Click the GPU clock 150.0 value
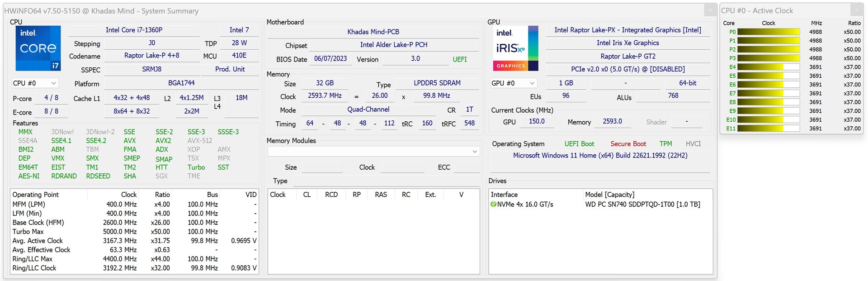Image resolution: width=868 pixels, height=281 pixels. [x=537, y=122]
